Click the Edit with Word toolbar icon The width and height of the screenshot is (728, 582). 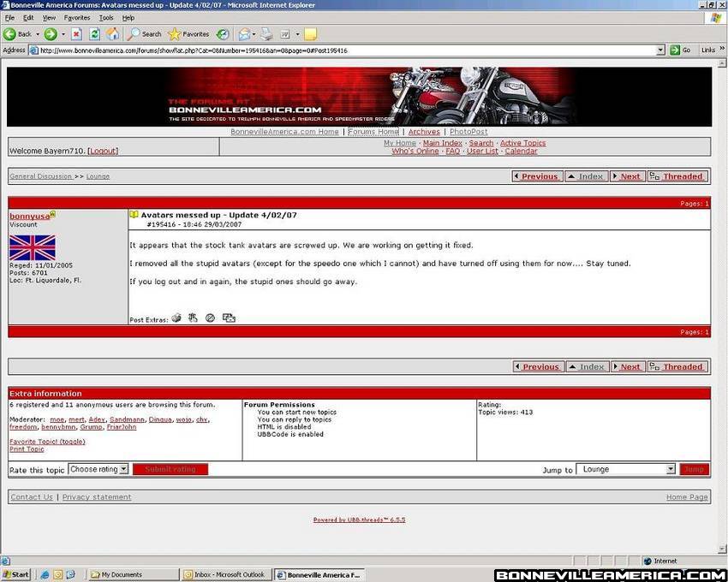285,34
